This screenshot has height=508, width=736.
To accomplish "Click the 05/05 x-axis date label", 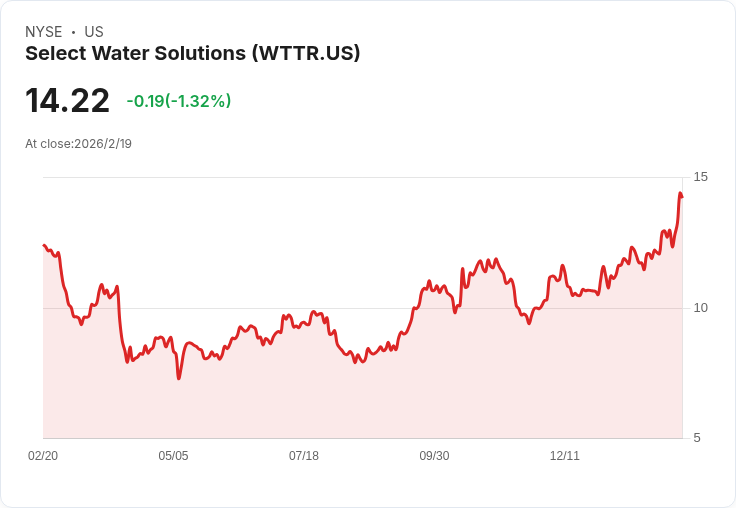I will tap(173, 455).
